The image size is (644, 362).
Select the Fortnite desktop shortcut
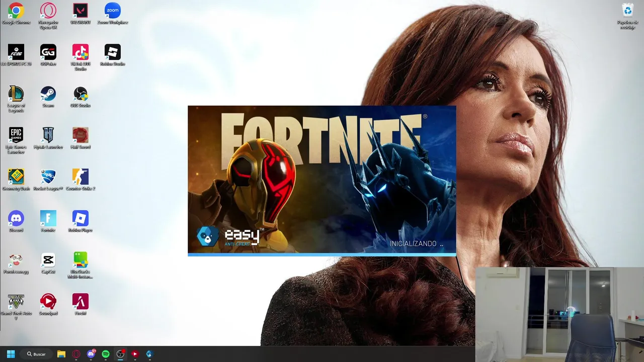pyautogui.click(x=48, y=222)
